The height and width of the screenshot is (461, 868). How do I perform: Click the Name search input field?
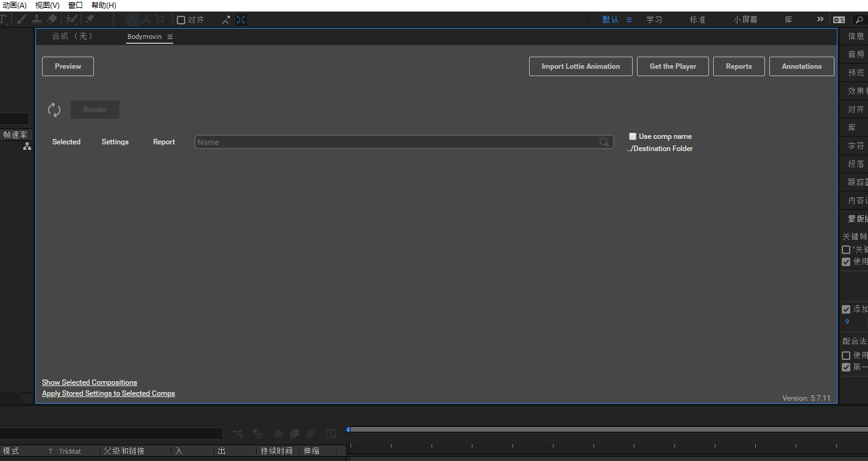pos(404,142)
